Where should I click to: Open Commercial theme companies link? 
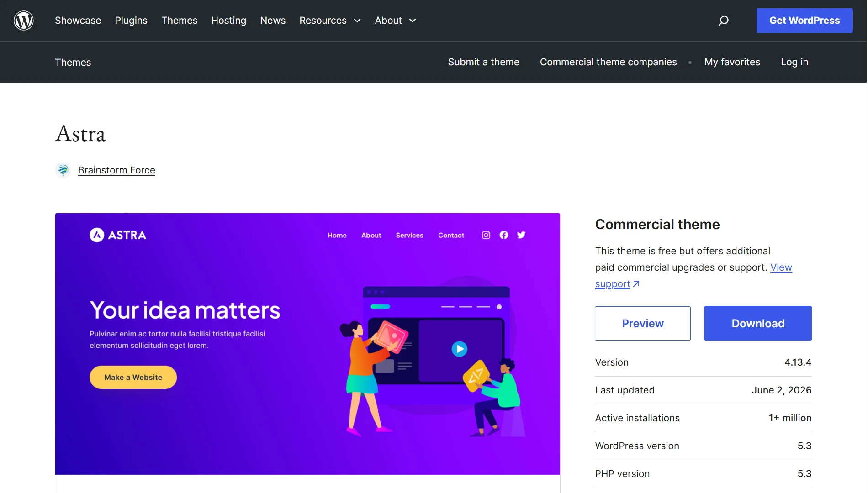609,62
